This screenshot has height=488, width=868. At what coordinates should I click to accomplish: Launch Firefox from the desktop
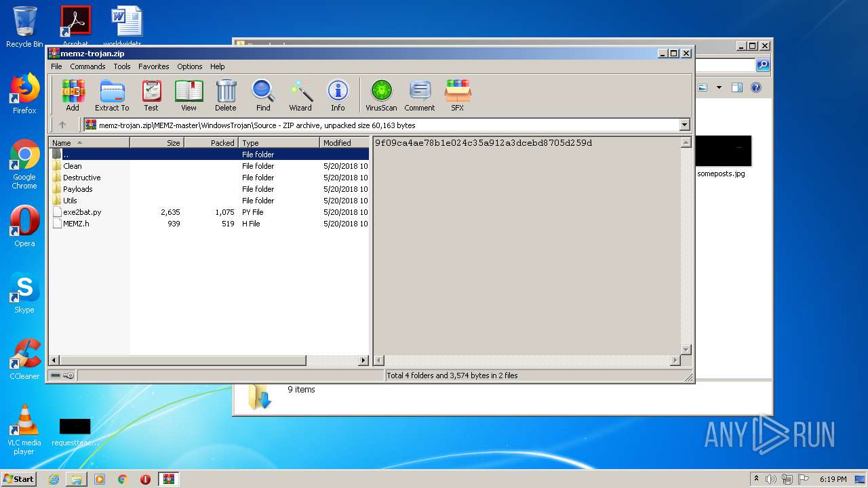click(x=24, y=94)
